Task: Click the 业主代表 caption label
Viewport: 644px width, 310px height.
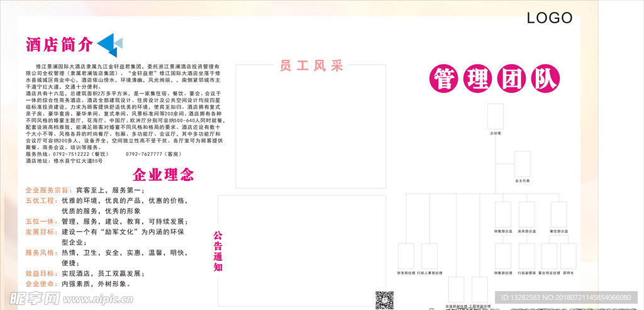Action: 523,180
